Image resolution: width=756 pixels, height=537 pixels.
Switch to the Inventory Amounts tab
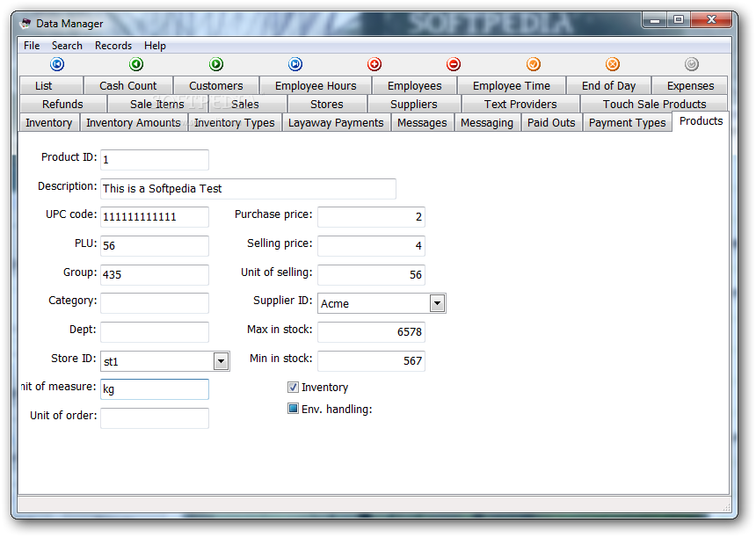pos(134,122)
